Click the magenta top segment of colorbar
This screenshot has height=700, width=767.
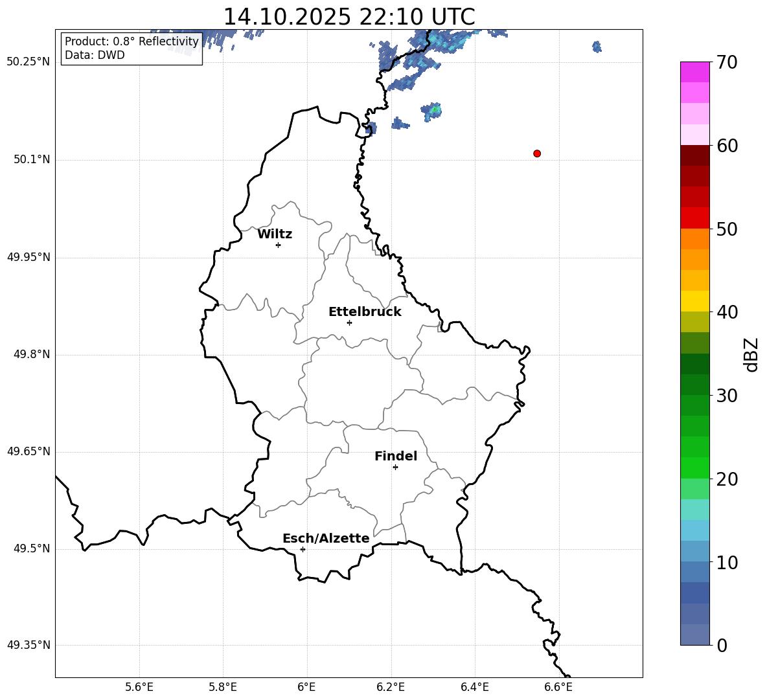[x=695, y=72]
